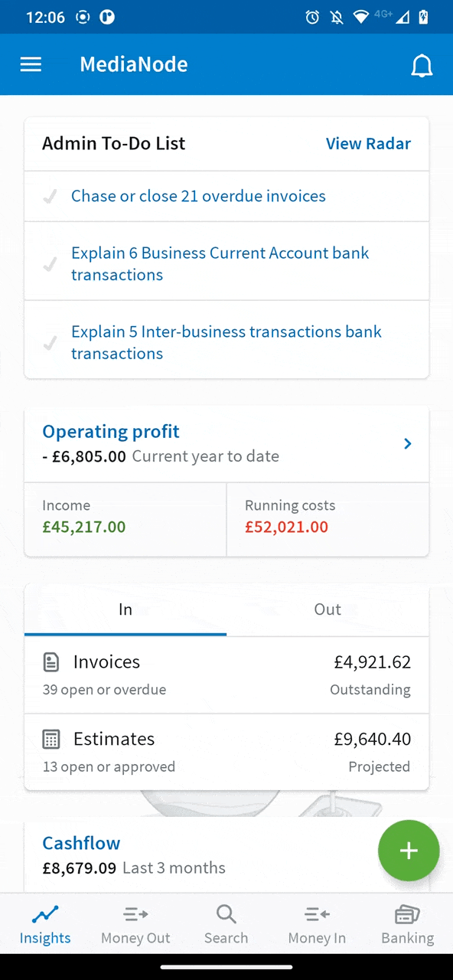This screenshot has width=453, height=980.
Task: Open Money In from bottom bar
Action: point(317,924)
